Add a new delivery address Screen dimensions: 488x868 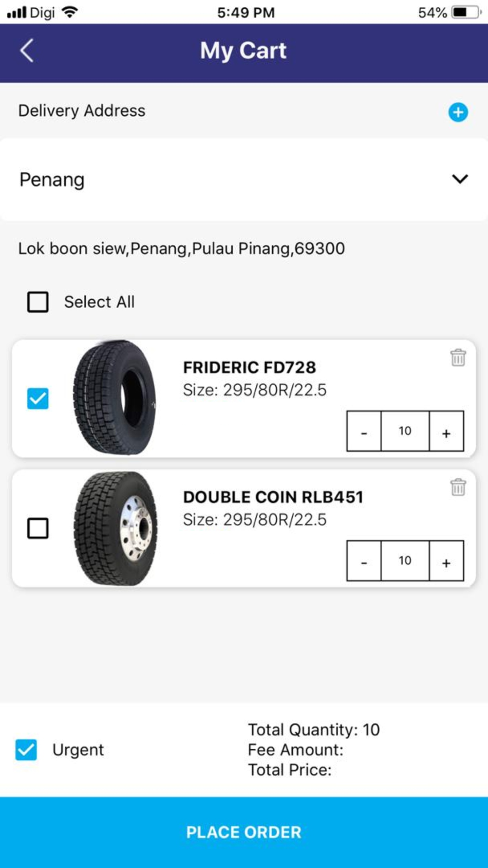click(x=458, y=112)
